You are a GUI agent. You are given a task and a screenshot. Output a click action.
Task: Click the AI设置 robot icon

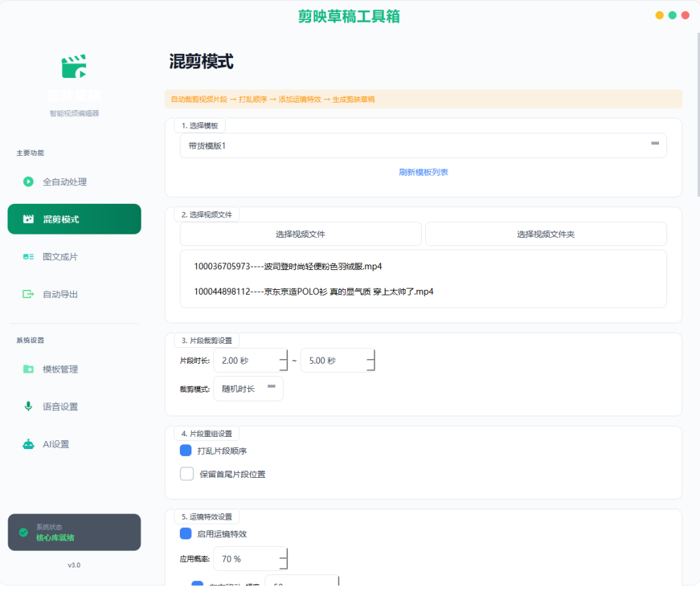(28, 444)
